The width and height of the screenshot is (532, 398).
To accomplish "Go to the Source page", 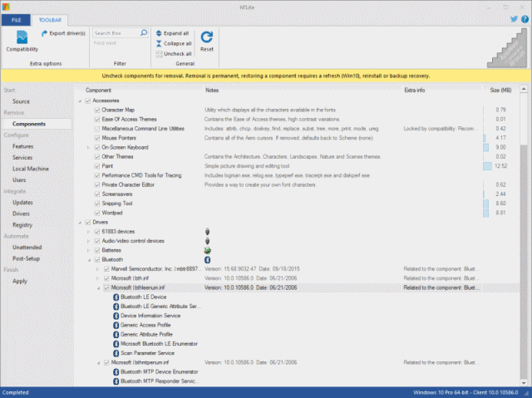I will pyautogui.click(x=21, y=101).
